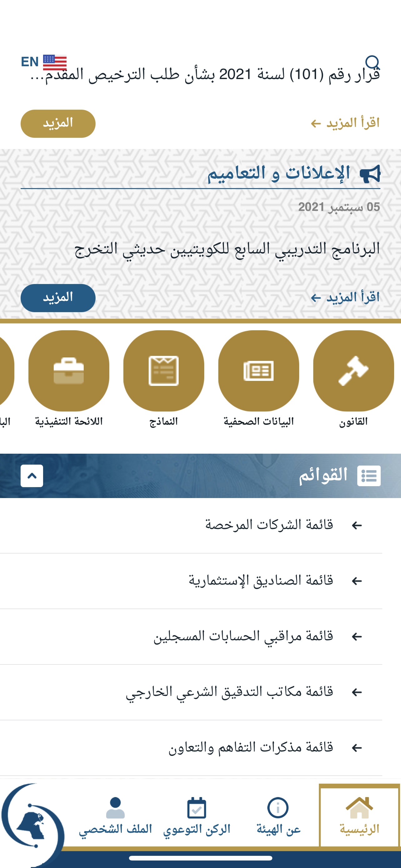Switch language to EN
This screenshot has height=868, width=401.
(30, 62)
